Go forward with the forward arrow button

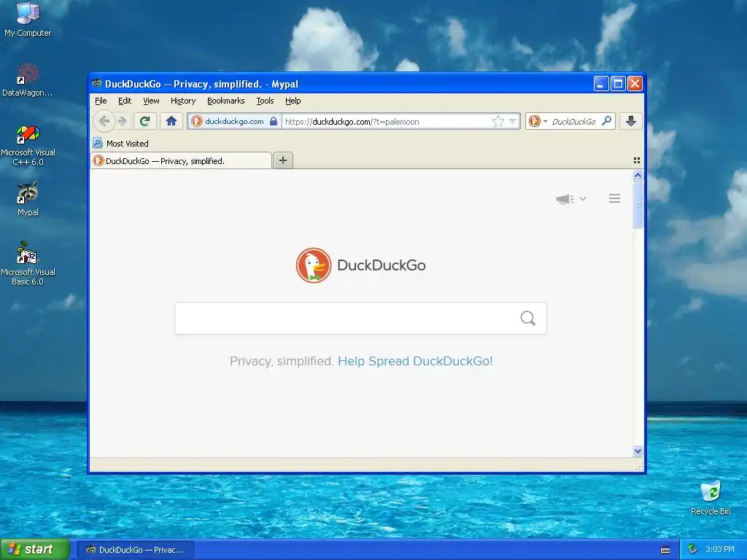tap(123, 122)
